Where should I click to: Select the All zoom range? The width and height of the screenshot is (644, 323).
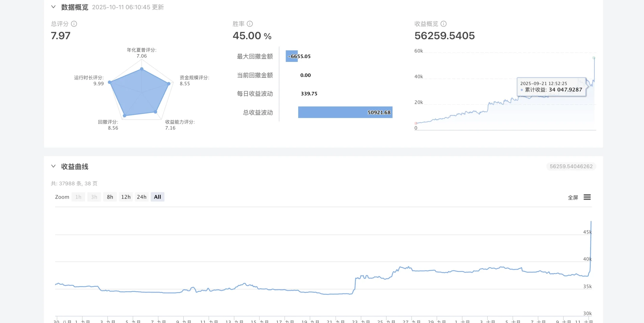(x=157, y=197)
